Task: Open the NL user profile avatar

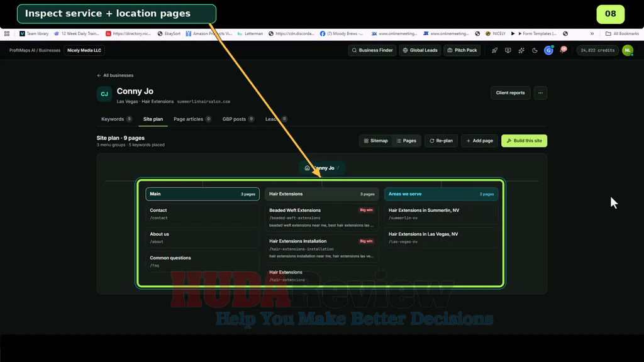Action: 628,50
